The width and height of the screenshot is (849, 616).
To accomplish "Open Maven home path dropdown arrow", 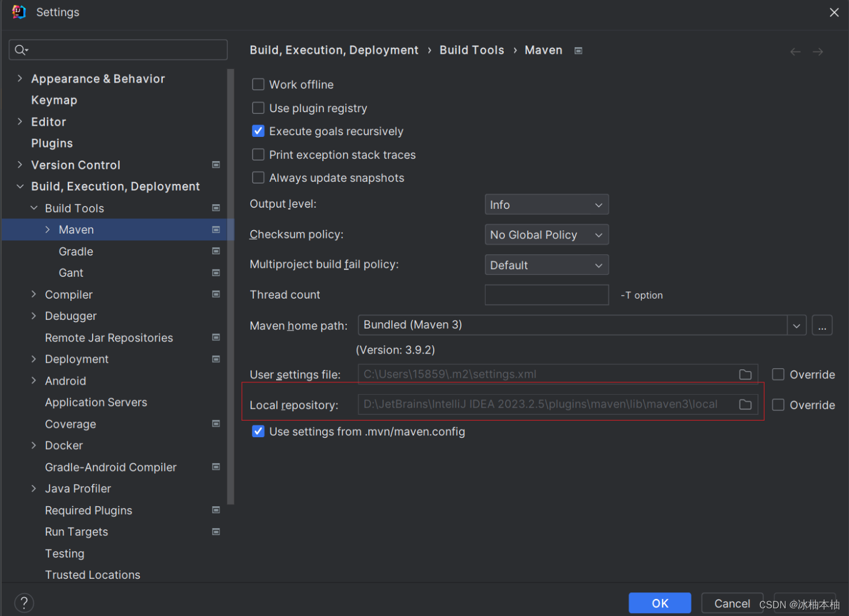I will coord(796,325).
